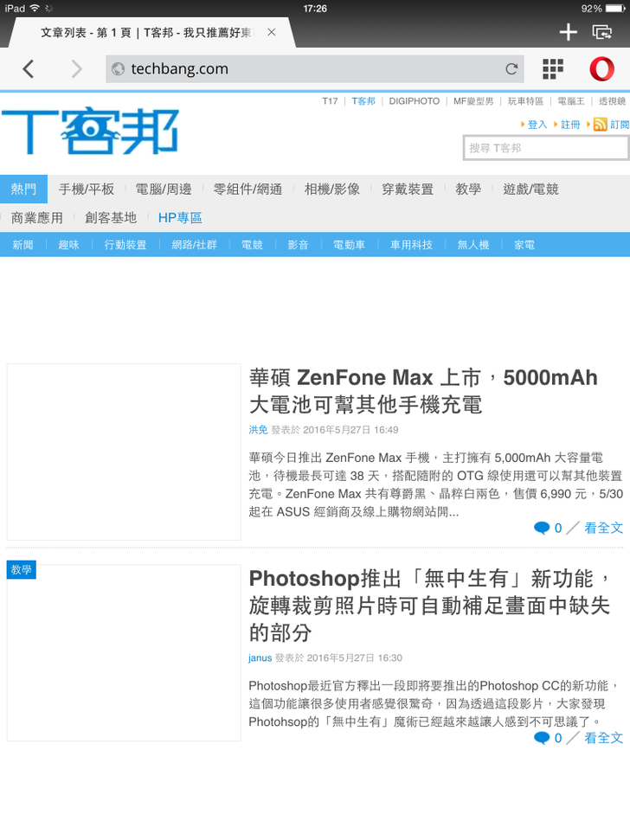Choose 電動車 in the blue sub-menu
The image size is (630, 840).
tap(350, 245)
